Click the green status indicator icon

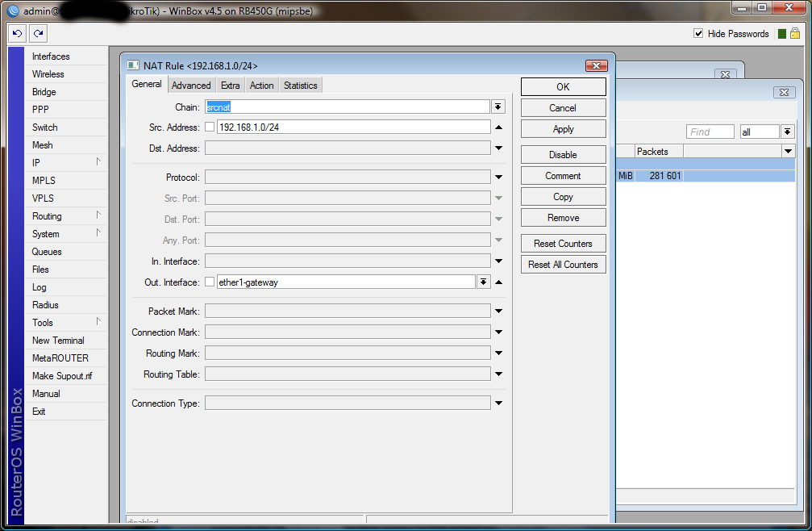point(781,34)
